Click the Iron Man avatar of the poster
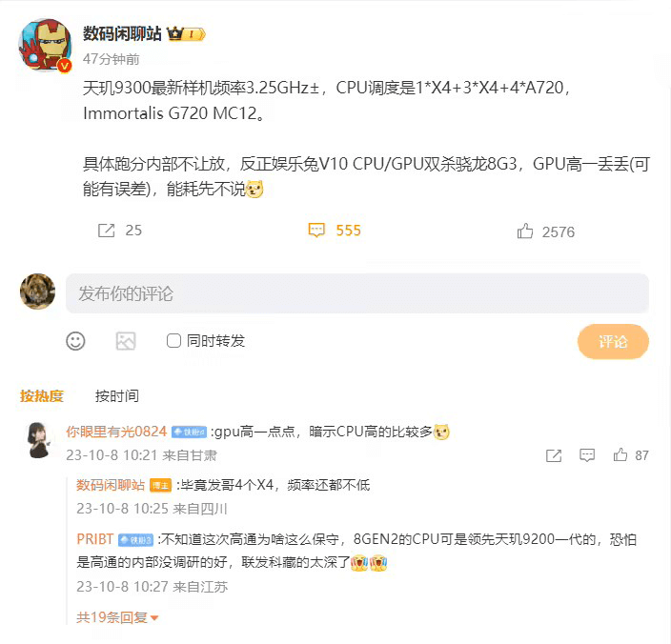Image resolution: width=671 pixels, height=644 pixels. point(45,46)
